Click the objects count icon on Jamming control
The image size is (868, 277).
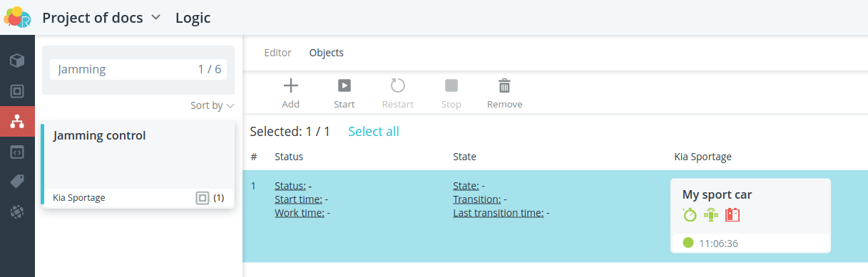point(203,197)
